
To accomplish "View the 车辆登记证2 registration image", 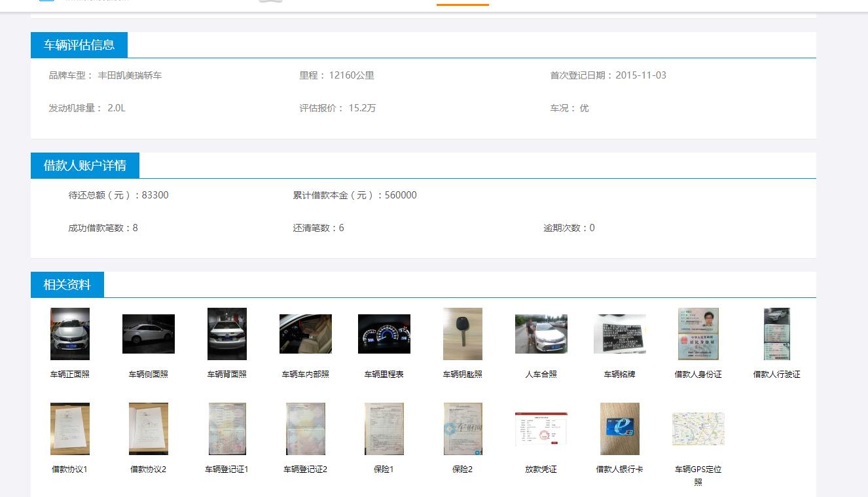I will (305, 429).
